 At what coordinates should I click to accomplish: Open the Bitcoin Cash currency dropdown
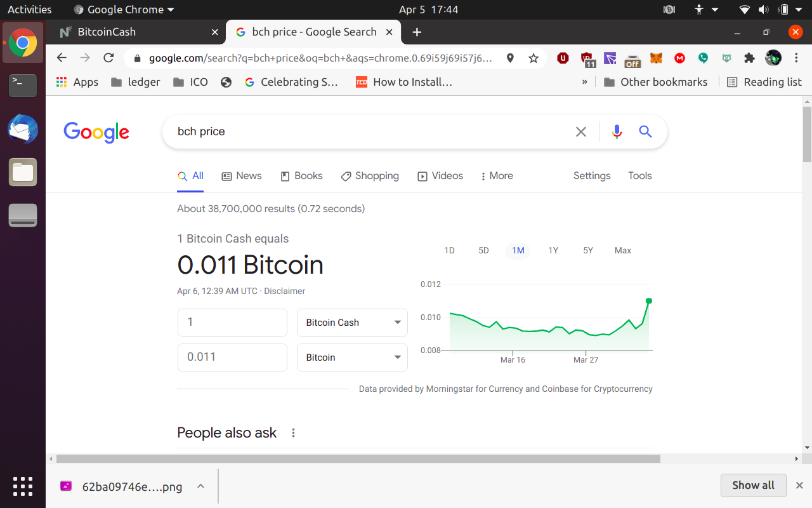coord(352,323)
